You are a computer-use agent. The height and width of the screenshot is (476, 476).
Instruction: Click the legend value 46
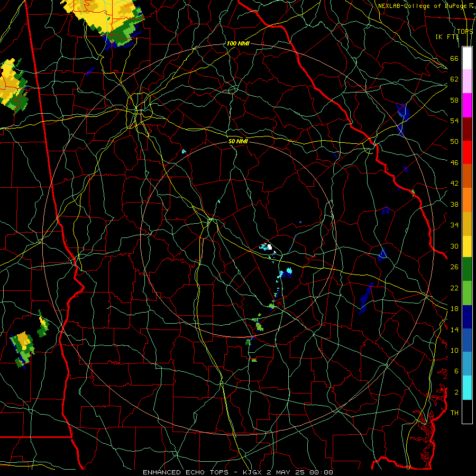coord(454,163)
